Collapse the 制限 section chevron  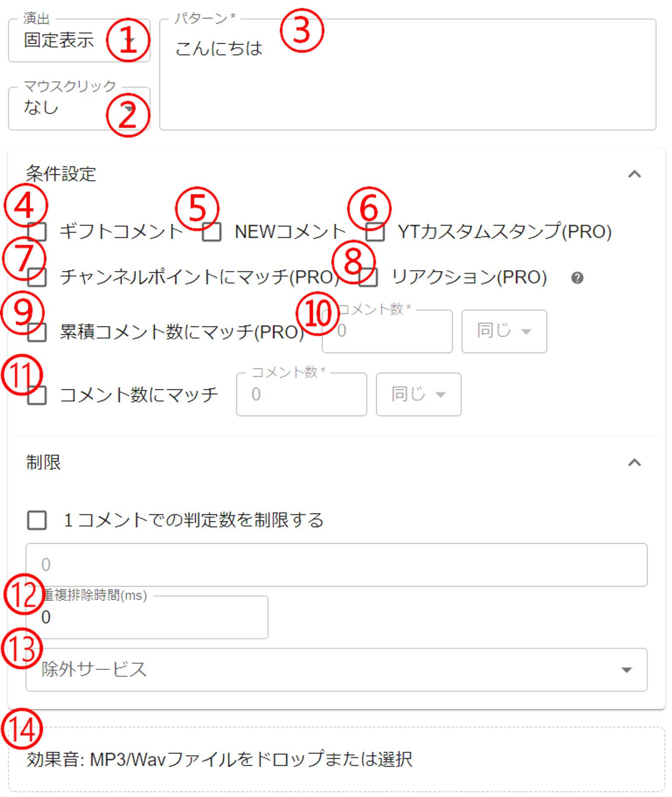point(634,463)
